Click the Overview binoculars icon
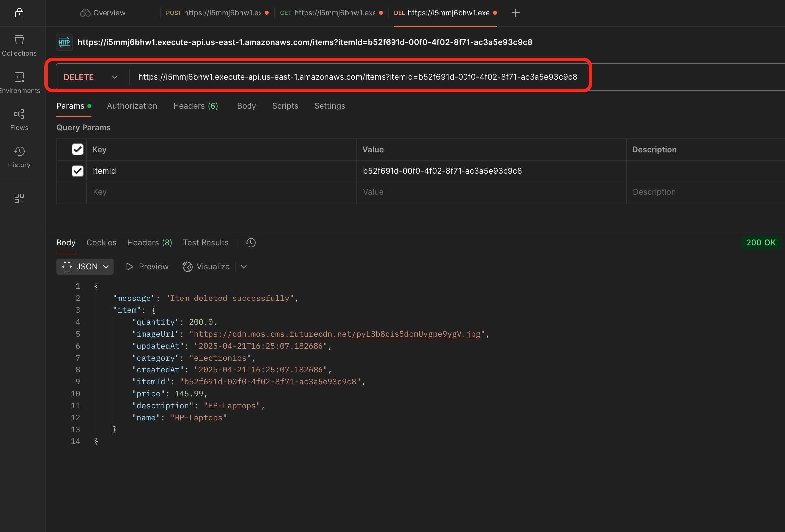The width and height of the screenshot is (785, 532). tap(85, 13)
